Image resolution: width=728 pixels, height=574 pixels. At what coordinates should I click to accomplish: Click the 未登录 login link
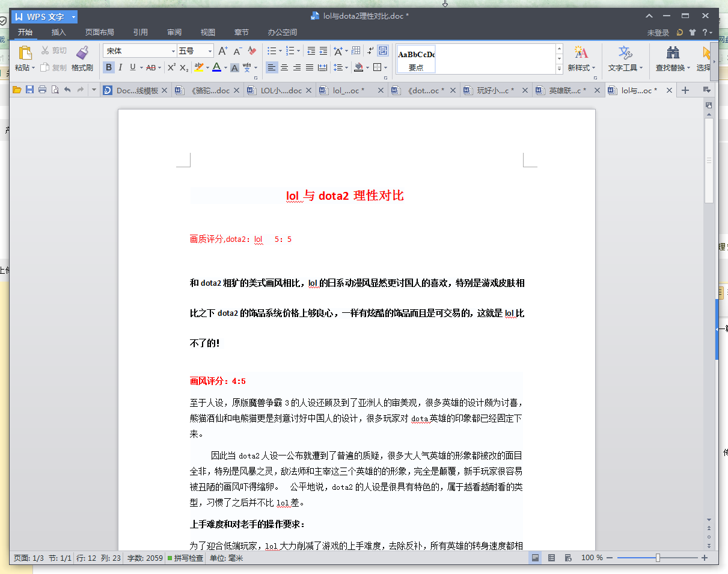tap(658, 33)
